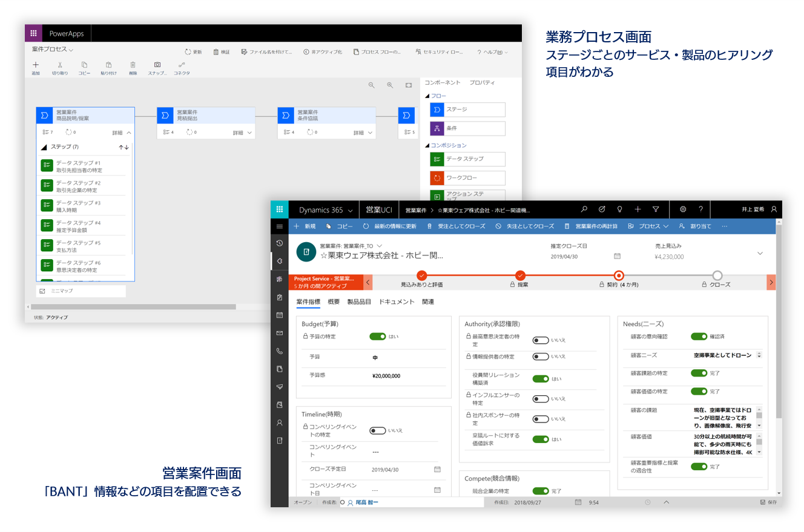
Task: Switch to the 製品品目 tab
Action: [359, 301]
